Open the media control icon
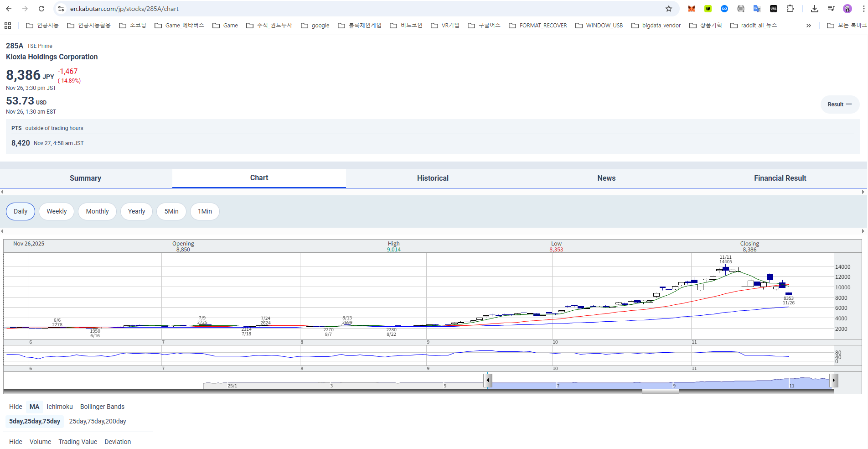 click(831, 9)
